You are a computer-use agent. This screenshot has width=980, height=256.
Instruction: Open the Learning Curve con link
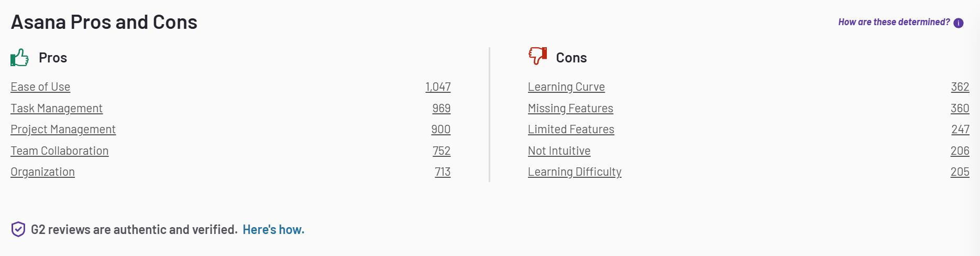coord(566,87)
